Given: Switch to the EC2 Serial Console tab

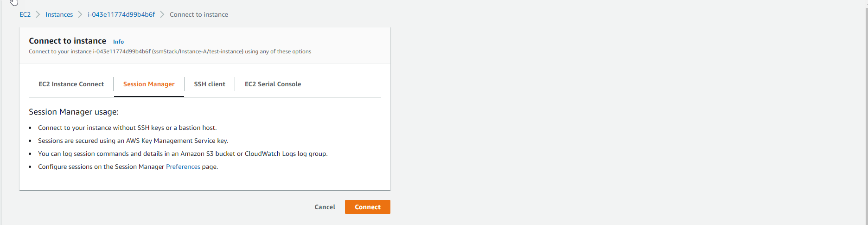Looking at the screenshot, I should pyautogui.click(x=273, y=84).
